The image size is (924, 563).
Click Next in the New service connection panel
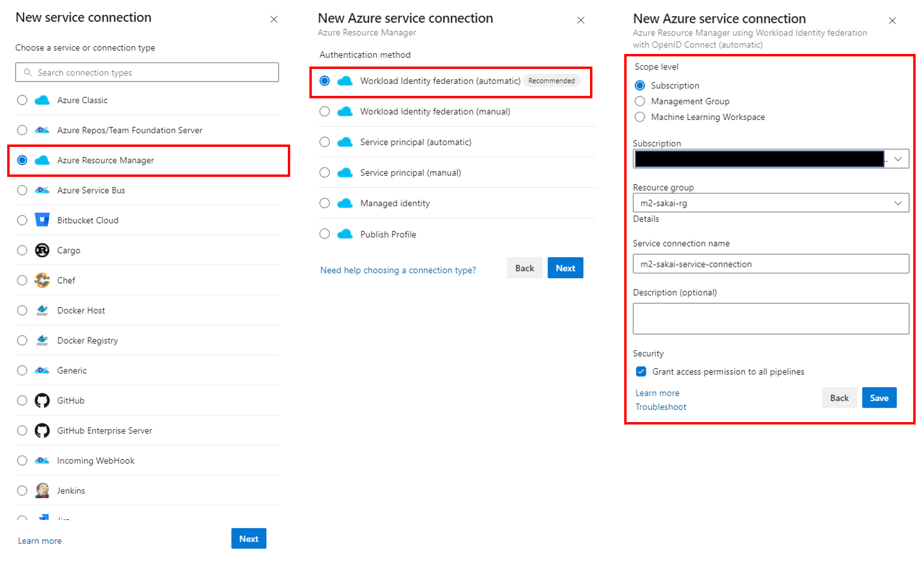pos(249,538)
